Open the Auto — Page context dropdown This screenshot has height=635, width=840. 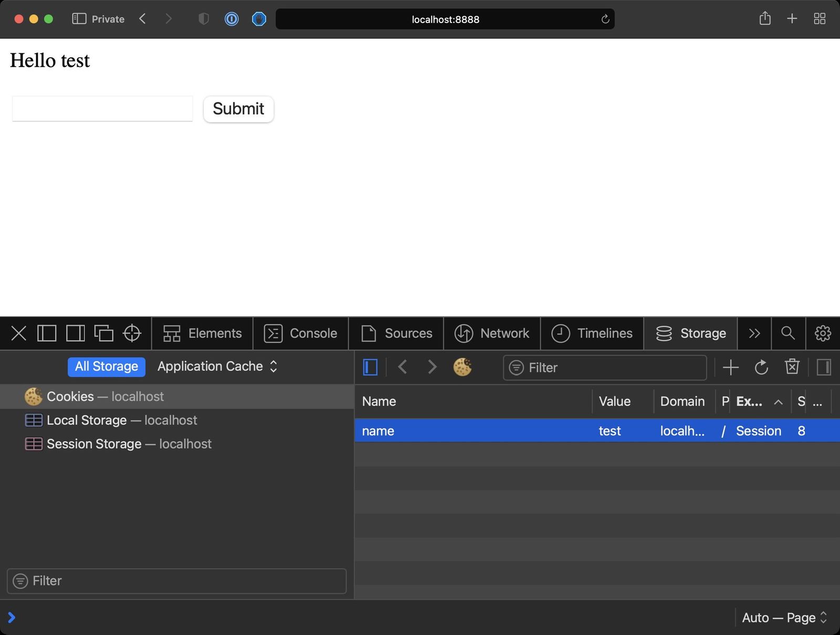click(x=784, y=618)
